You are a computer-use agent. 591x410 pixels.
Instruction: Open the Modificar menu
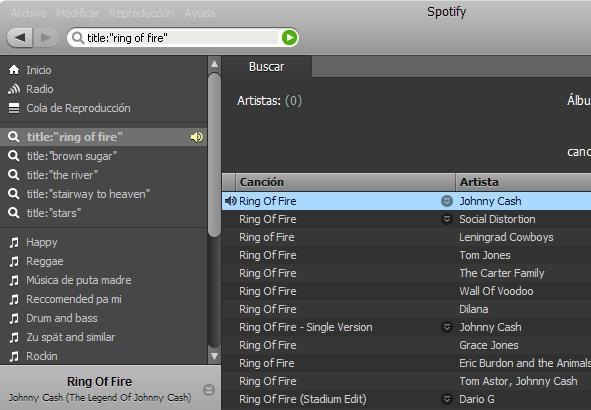(77, 13)
